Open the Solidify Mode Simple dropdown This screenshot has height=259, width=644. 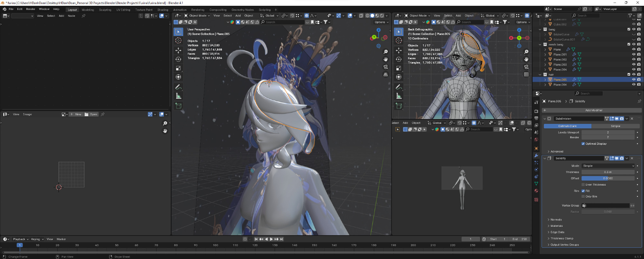coord(608,166)
